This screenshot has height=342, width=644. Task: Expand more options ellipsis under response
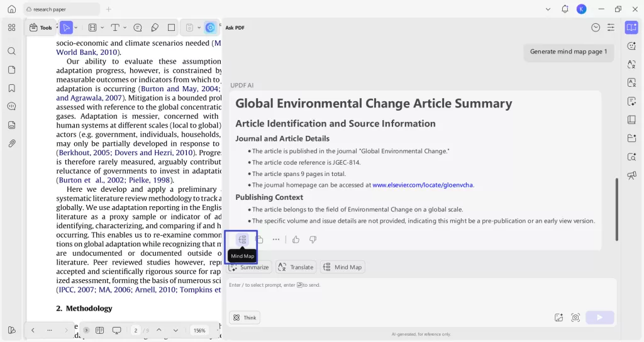[275, 240]
